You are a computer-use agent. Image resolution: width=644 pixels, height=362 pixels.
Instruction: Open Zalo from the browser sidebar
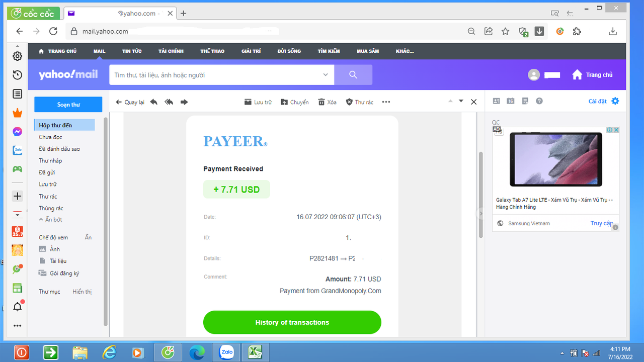point(17,150)
